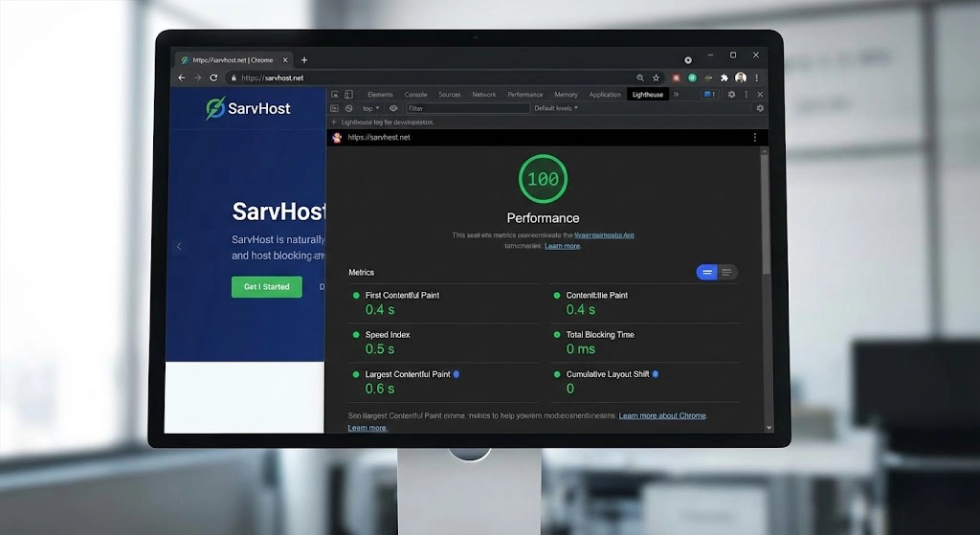Open the top JavaScript context dropdown
Image resolution: width=980 pixels, height=535 pixels.
click(370, 108)
